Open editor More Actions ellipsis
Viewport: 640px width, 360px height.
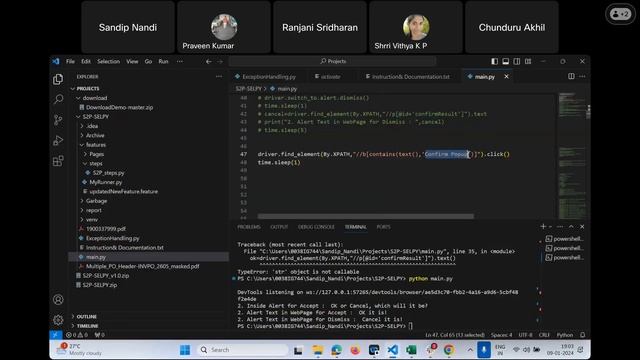(x=582, y=76)
